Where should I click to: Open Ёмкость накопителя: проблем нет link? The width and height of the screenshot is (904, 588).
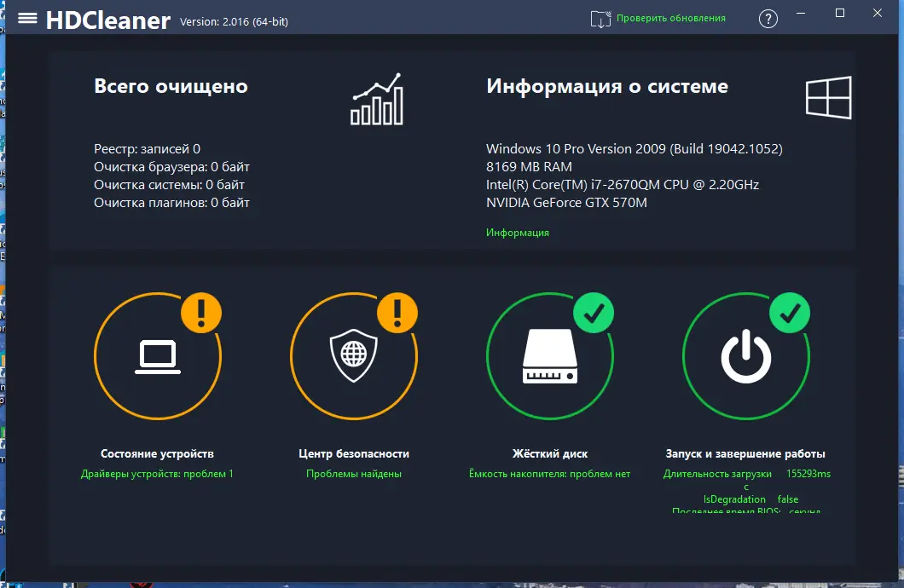click(549, 474)
